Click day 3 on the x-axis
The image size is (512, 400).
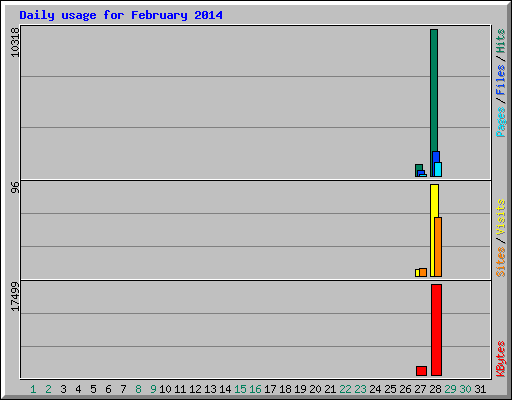coord(63,389)
